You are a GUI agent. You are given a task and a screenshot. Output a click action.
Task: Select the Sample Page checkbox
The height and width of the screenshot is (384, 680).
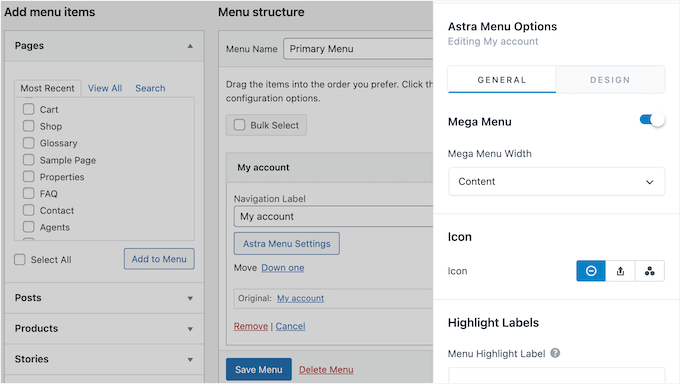coord(29,160)
